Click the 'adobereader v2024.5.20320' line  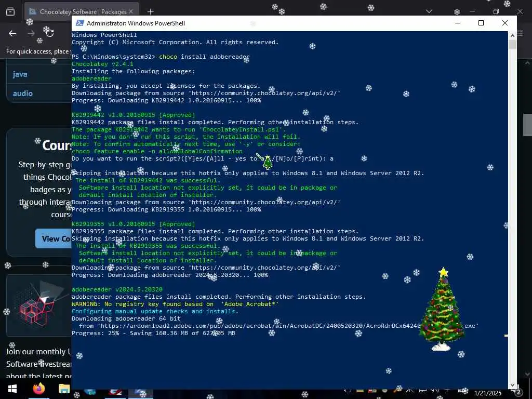[x=117, y=289]
